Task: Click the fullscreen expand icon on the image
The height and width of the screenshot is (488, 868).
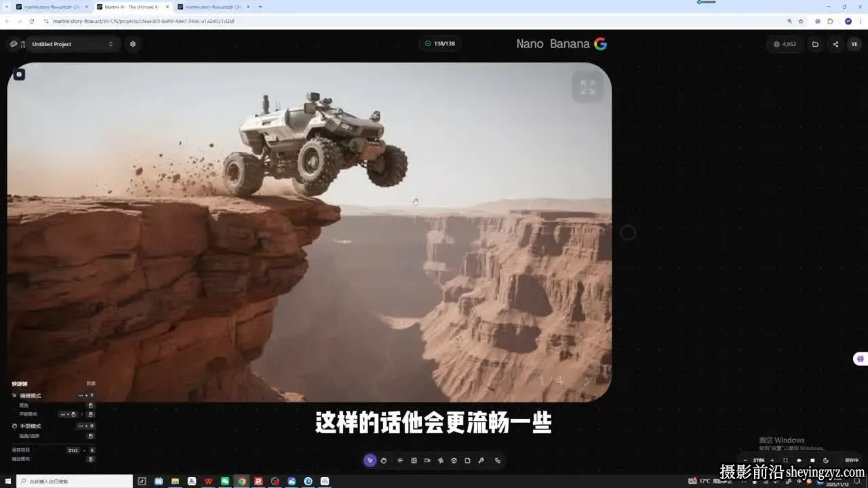Action: tap(588, 87)
